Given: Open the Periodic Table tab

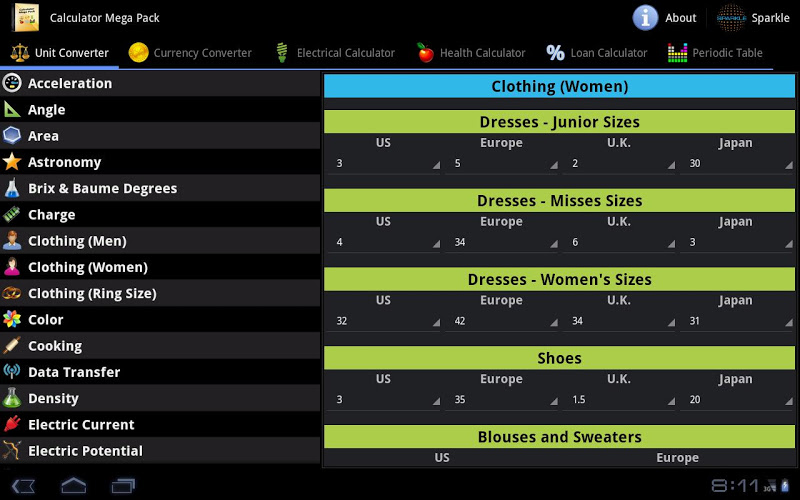Looking at the screenshot, I should (x=715, y=53).
